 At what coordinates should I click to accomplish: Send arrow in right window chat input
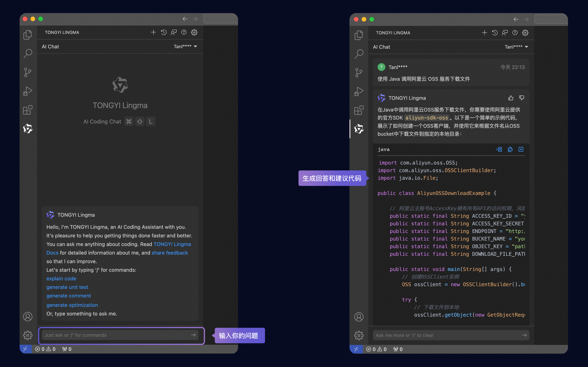pos(524,335)
